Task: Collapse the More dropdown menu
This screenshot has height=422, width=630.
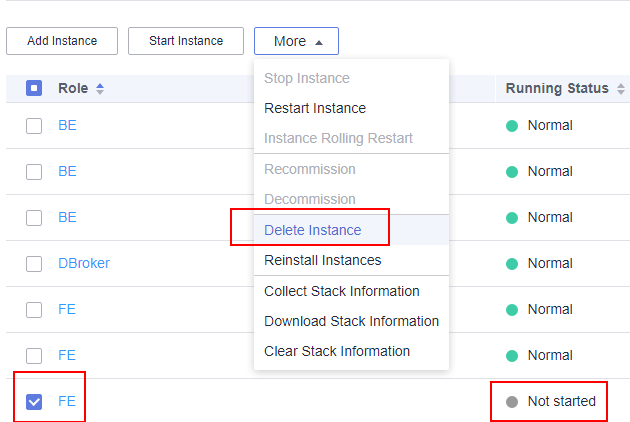Action: [x=296, y=41]
